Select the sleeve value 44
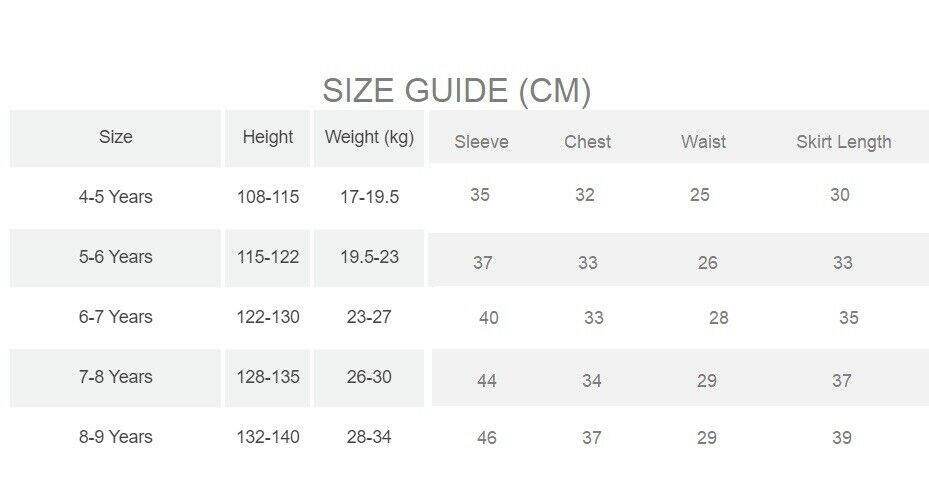The width and height of the screenshot is (929, 486). tap(487, 381)
